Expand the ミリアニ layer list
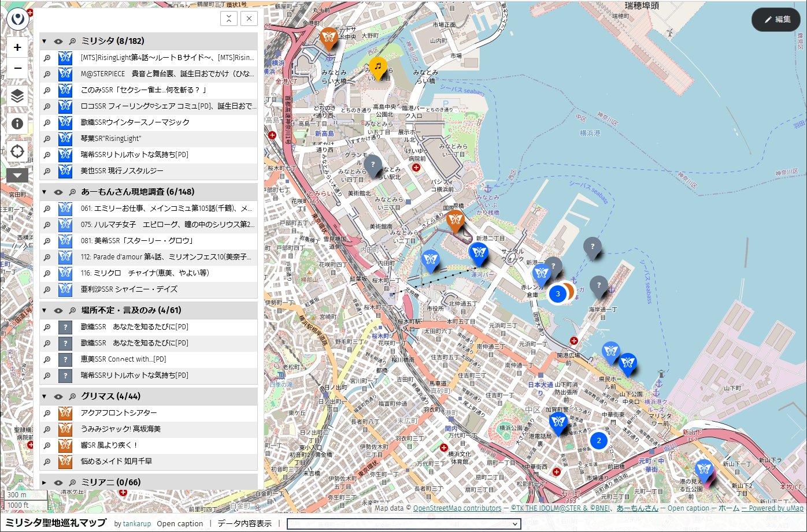Screen dimensions: 807x532 click(45, 482)
